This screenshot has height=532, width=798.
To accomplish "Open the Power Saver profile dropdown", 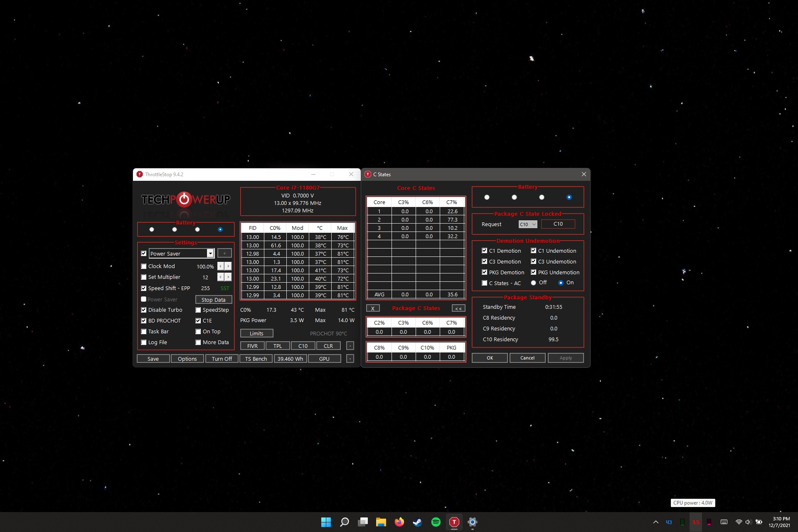I will [210, 254].
